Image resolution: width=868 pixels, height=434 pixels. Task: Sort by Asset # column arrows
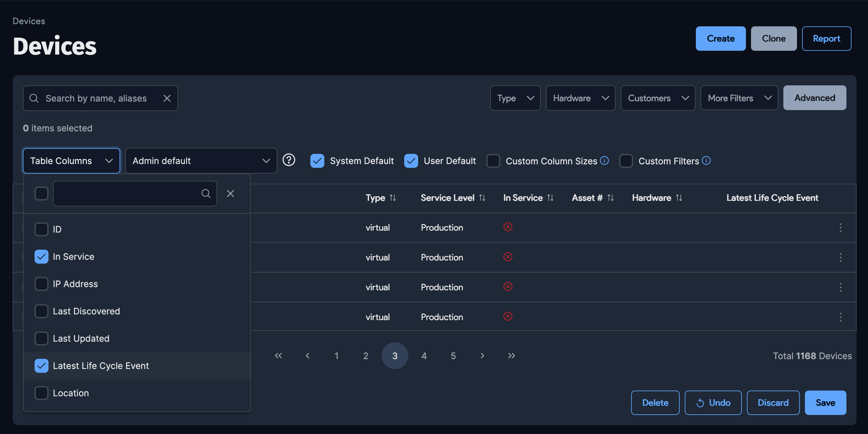pyautogui.click(x=611, y=198)
